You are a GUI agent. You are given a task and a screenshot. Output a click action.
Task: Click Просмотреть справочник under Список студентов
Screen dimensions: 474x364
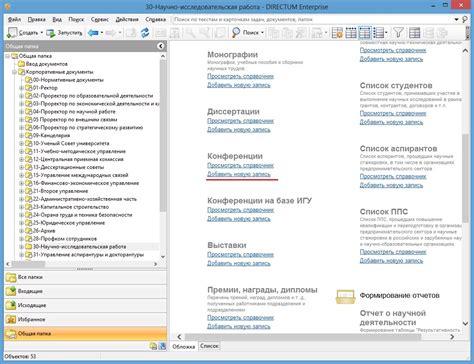(x=393, y=113)
